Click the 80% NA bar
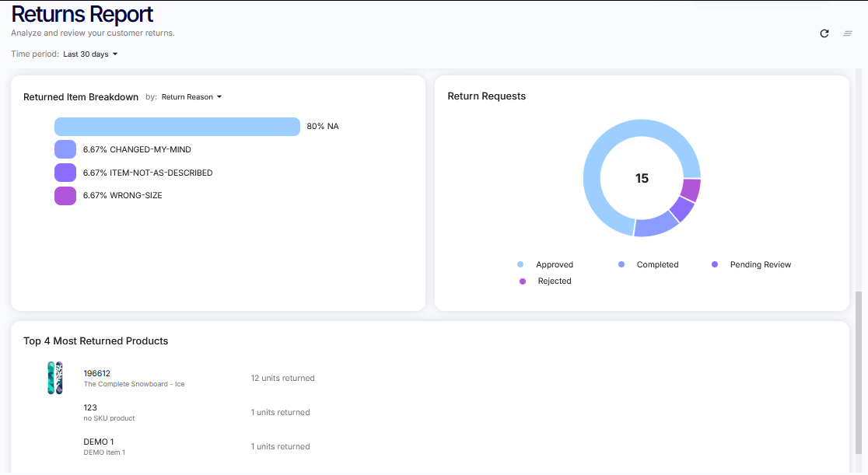This screenshot has height=475, width=868. [177, 127]
